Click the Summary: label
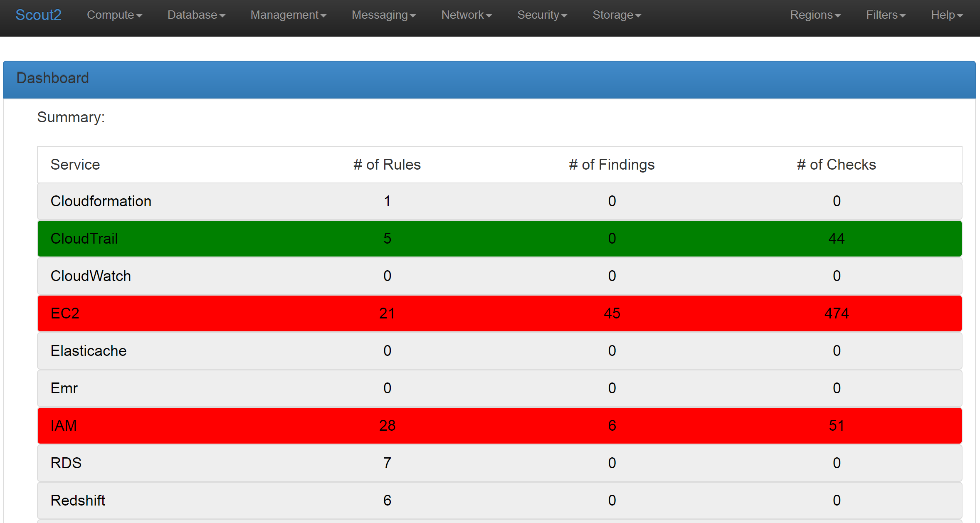 pyautogui.click(x=71, y=117)
